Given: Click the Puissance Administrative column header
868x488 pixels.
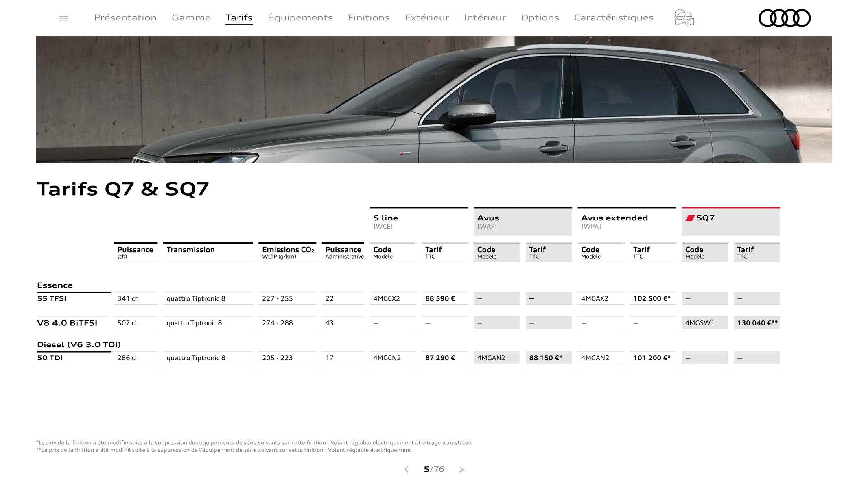Looking at the screenshot, I should coord(343,253).
